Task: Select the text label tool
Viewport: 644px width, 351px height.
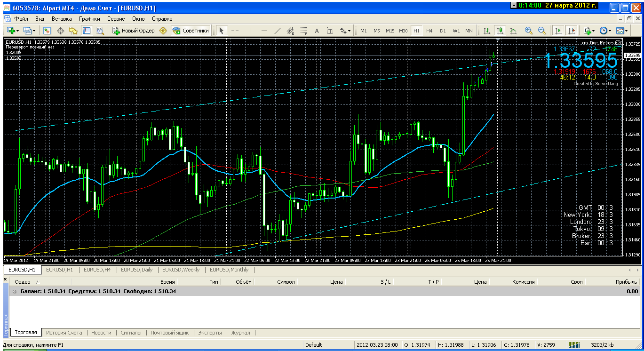Action: 317,31
